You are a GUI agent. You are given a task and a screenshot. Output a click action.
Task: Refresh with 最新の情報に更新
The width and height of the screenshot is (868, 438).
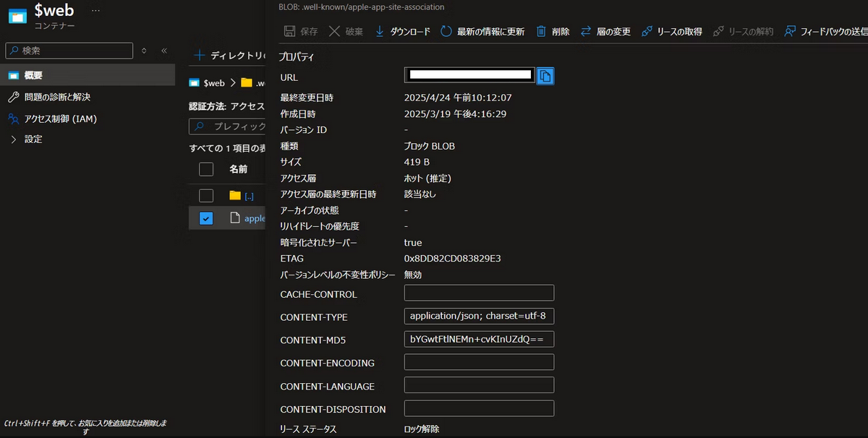click(446, 32)
